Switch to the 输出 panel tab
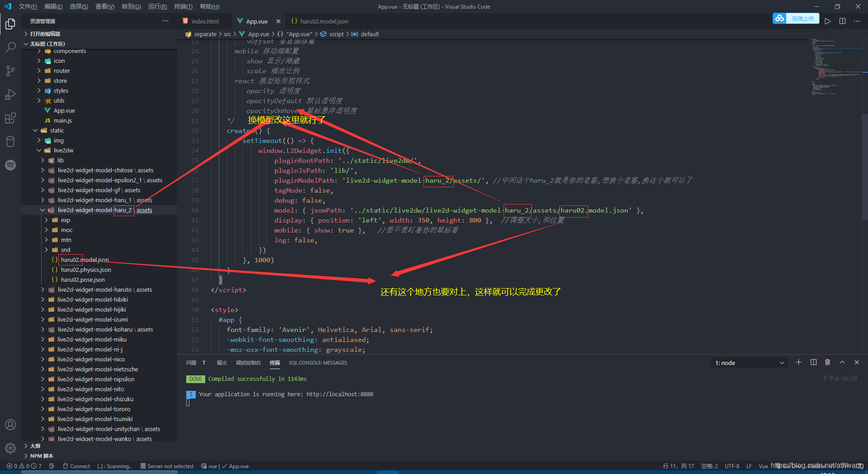 222,363
